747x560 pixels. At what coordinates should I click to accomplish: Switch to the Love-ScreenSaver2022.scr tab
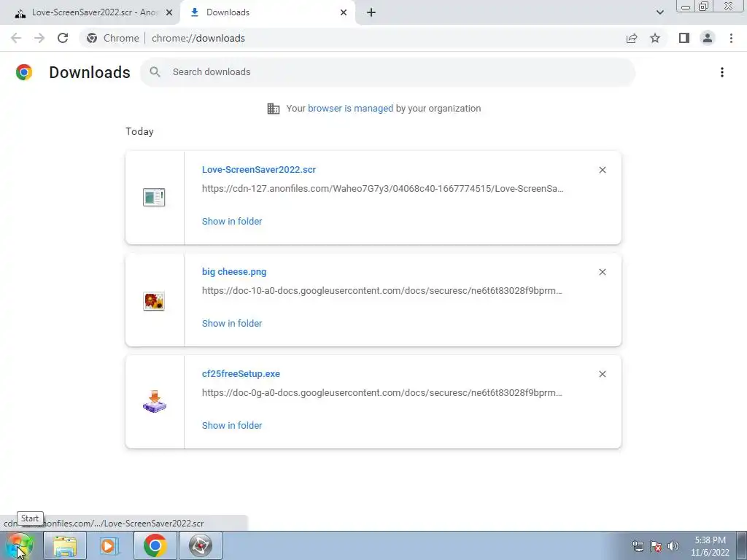(x=90, y=12)
